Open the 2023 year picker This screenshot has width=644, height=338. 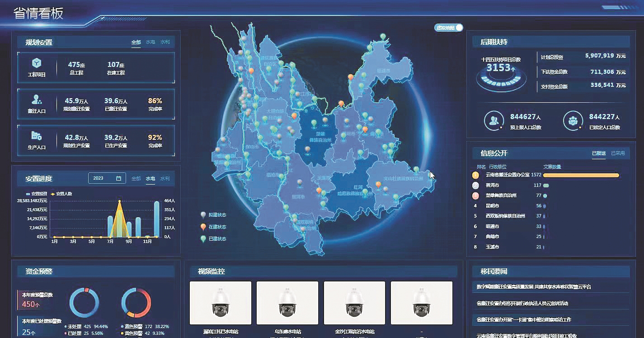[107, 178]
